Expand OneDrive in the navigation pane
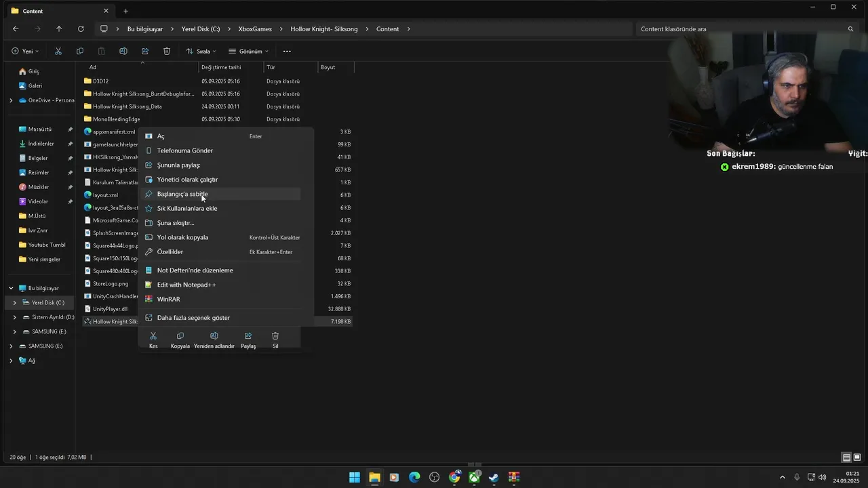Screen dimensions: 868x488 tap(11, 100)
